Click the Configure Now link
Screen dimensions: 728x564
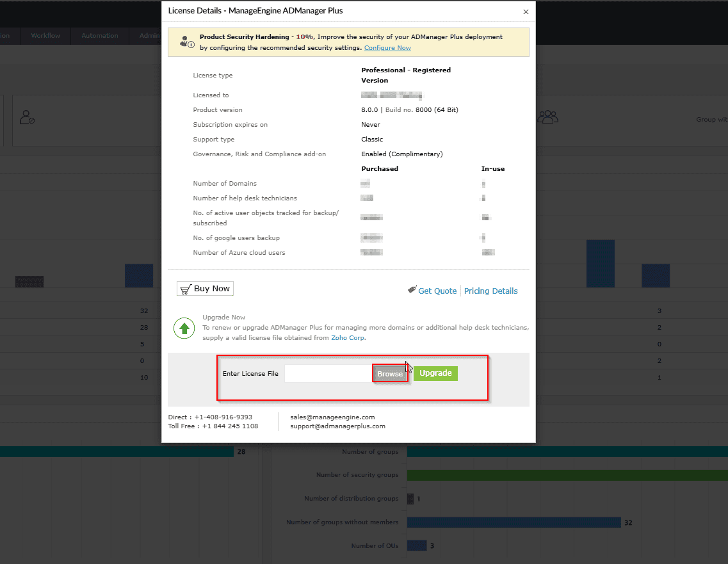(x=387, y=48)
